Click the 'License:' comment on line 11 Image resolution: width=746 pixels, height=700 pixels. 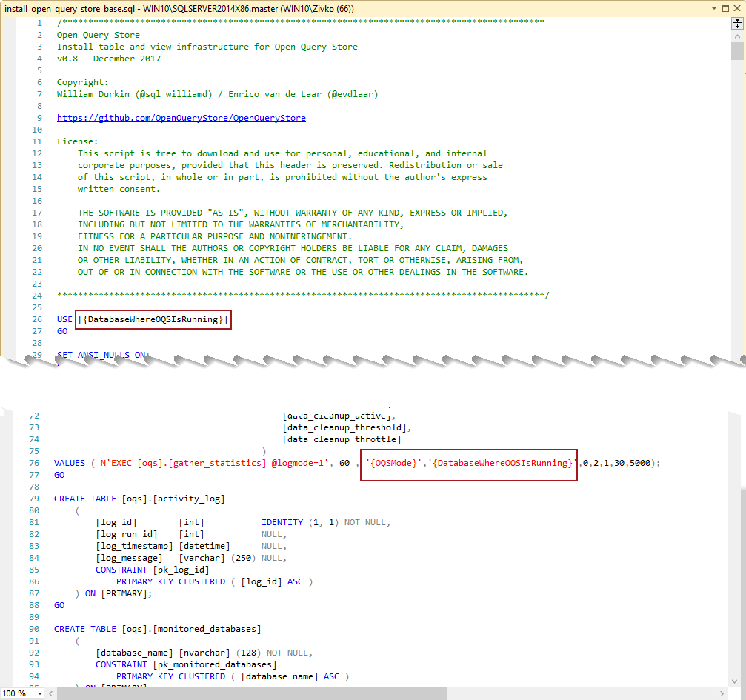[x=78, y=141]
